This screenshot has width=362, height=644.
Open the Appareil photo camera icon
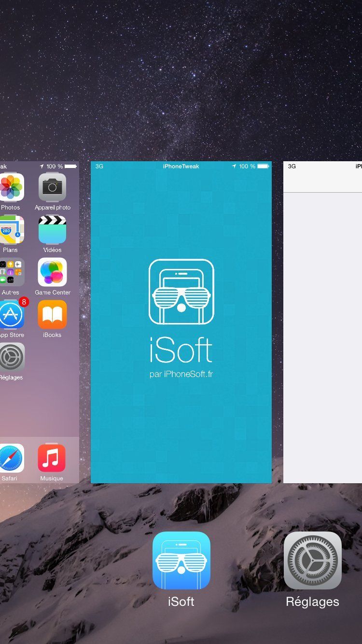tap(52, 187)
